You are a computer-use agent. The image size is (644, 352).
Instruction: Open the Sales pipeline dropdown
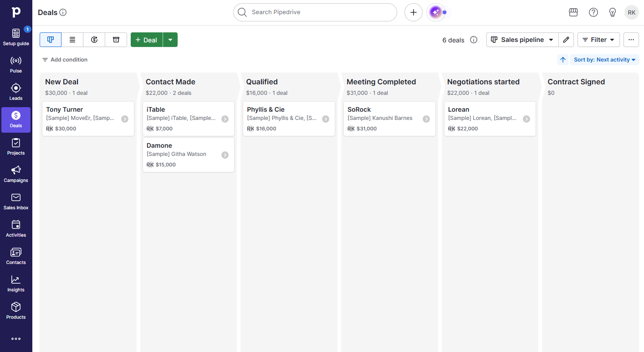[x=522, y=40]
